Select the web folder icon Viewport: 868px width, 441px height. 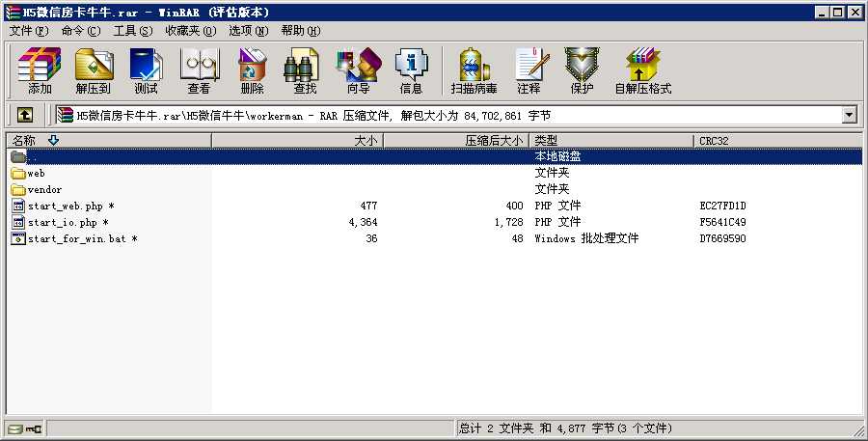(x=18, y=174)
